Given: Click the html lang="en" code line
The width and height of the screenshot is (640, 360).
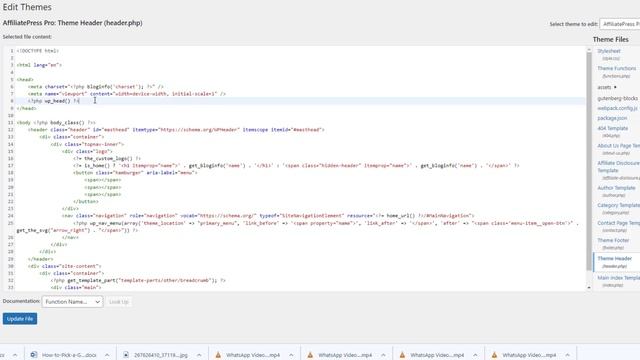Looking at the screenshot, I should pos(39,65).
